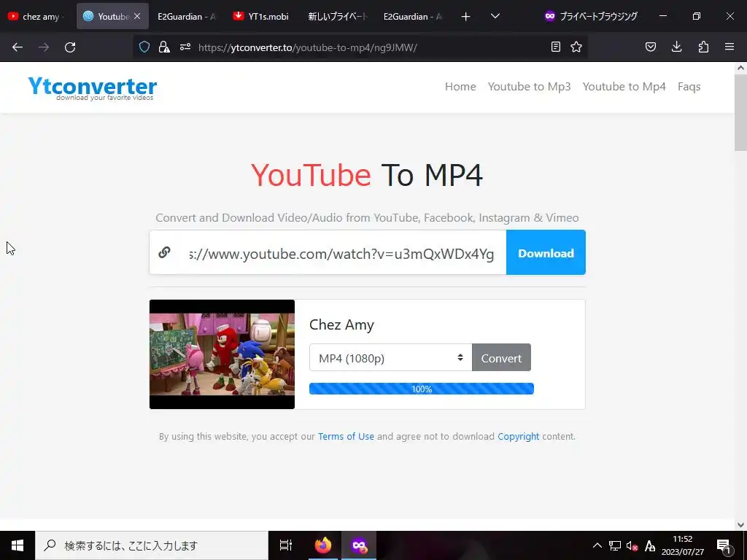747x560 pixels.
Task: Click the page vertical scrollbar thumb
Action: 740,113
